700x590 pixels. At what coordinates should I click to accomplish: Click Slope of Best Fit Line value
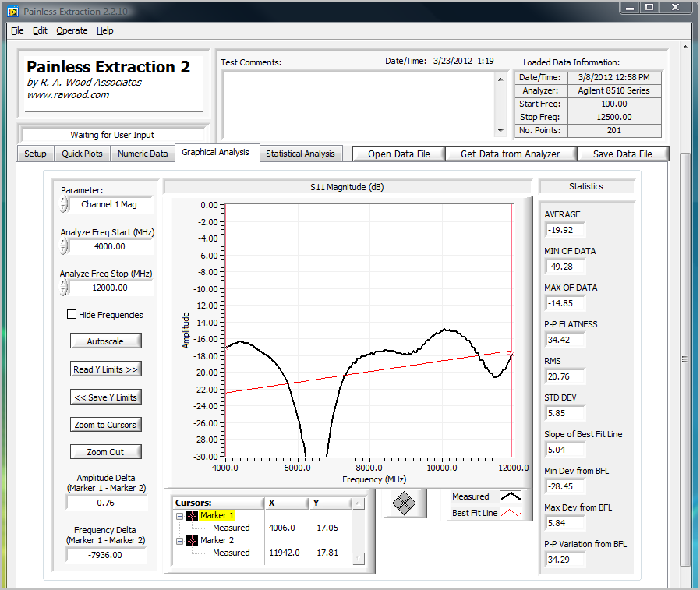pyautogui.click(x=566, y=450)
